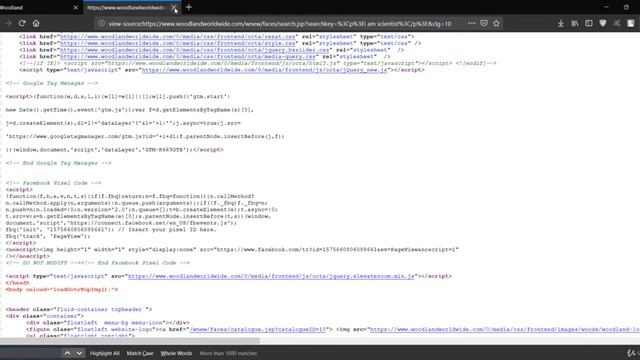The width and height of the screenshot is (640, 360).
Task: Click the view-source URL address bar
Action: (280, 24)
